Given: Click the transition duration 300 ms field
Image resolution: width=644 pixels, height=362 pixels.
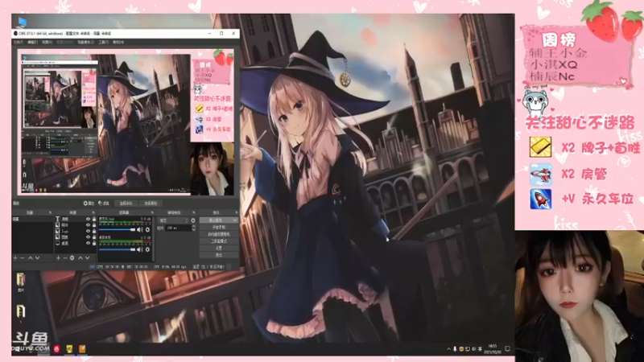Looking at the screenshot, I should (178, 228).
